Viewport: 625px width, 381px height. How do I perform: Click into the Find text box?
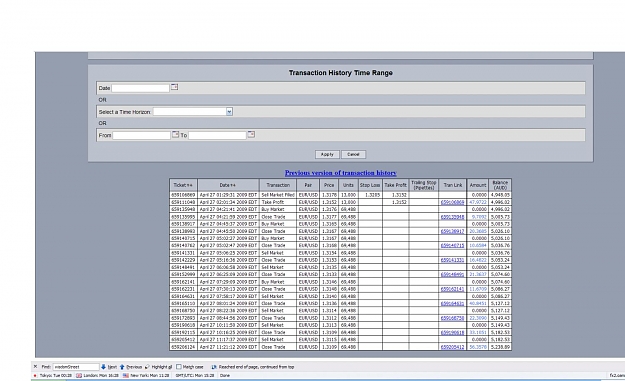coord(76,367)
